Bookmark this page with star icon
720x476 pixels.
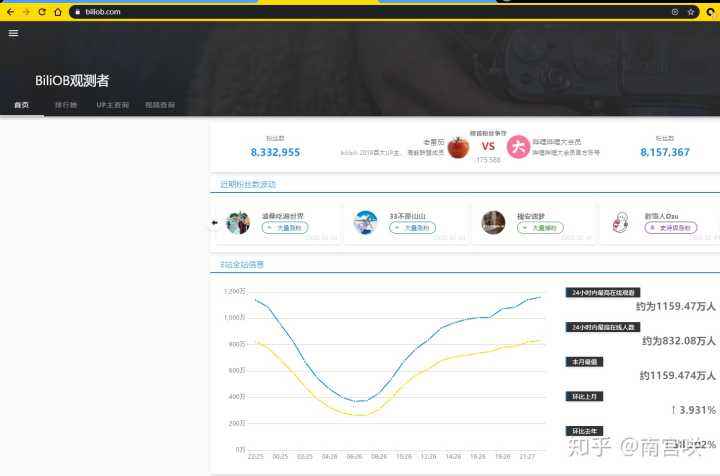[x=690, y=12]
